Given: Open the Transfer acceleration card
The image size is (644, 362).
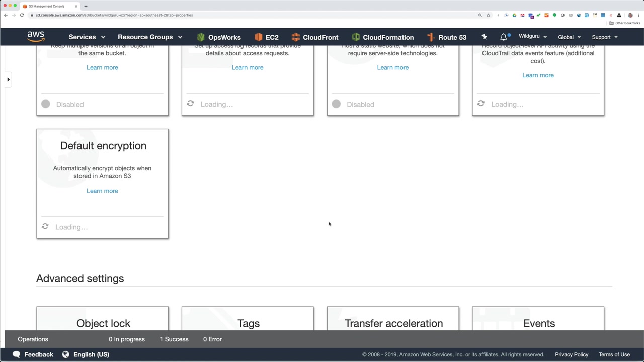Looking at the screenshot, I should click(393, 319).
